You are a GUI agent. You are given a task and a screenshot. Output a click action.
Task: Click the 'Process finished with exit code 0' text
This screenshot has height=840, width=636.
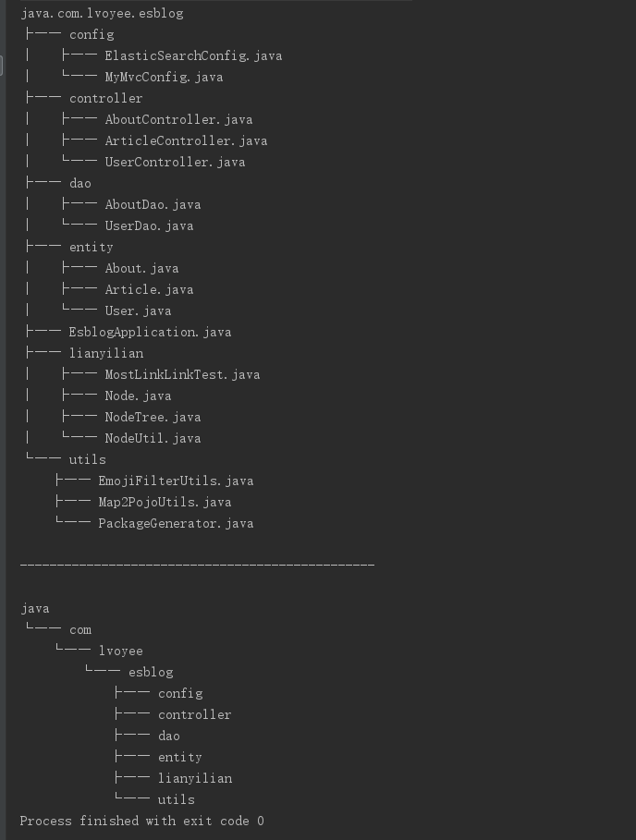coord(142,821)
